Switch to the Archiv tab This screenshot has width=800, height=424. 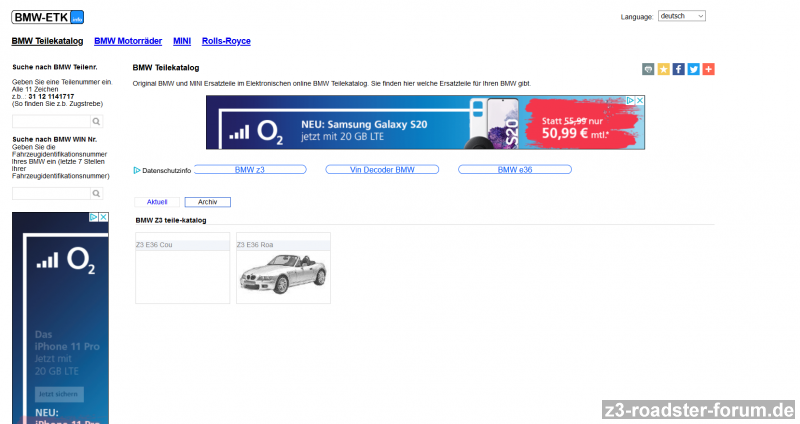click(x=207, y=202)
